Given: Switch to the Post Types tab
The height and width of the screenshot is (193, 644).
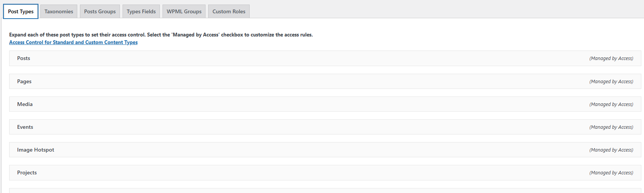Looking at the screenshot, I should [21, 11].
